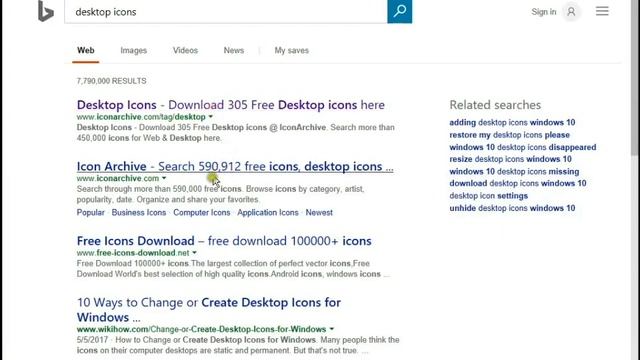Click in the 'desktop icons' search field
The image size is (640, 360).
(226, 11)
